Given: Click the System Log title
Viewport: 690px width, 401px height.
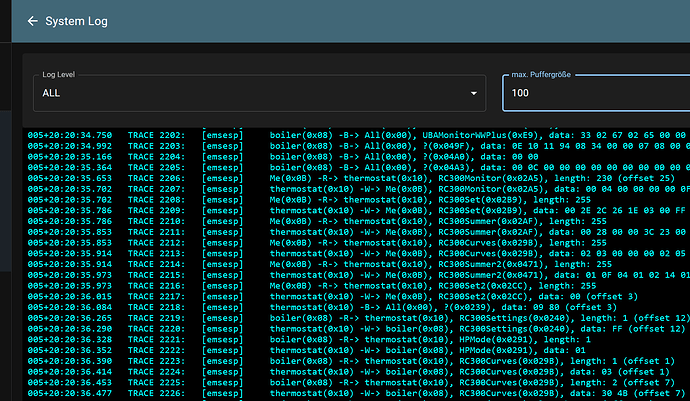Looking at the screenshot, I should click(x=77, y=21).
